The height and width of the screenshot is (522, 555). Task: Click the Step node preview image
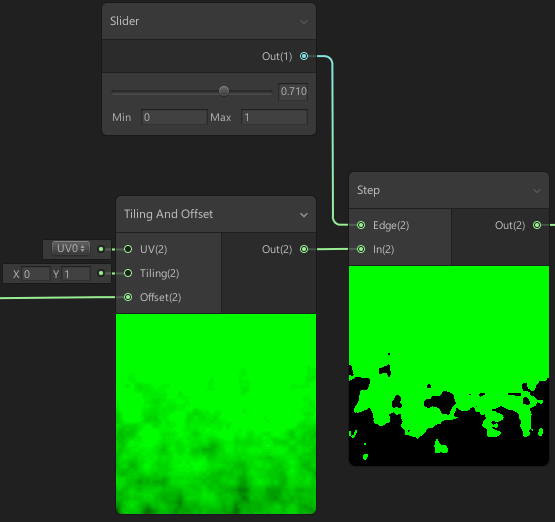point(449,366)
